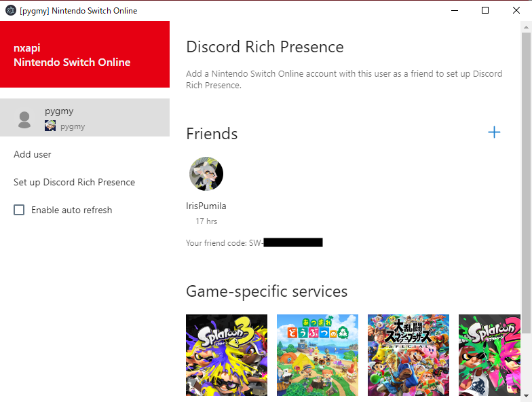Select the pygmy account row
The width and height of the screenshot is (532, 402).
85,117
